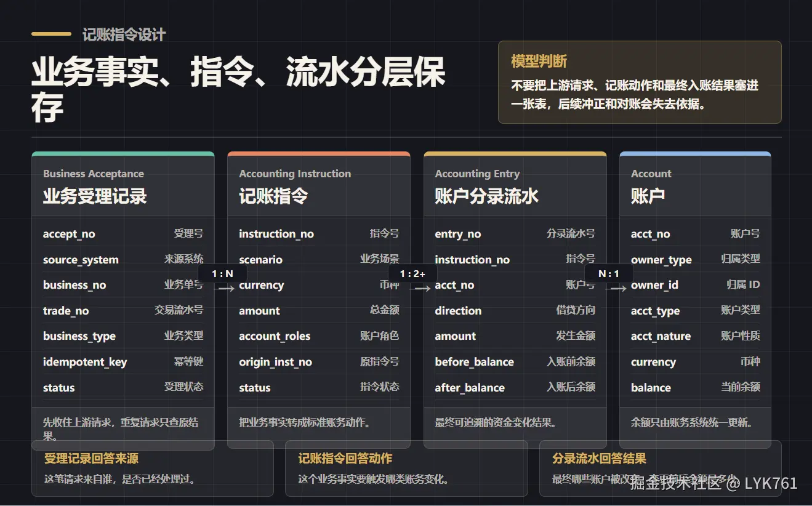Select the acct_nature field name
This screenshot has width=812, height=506.
(661, 337)
